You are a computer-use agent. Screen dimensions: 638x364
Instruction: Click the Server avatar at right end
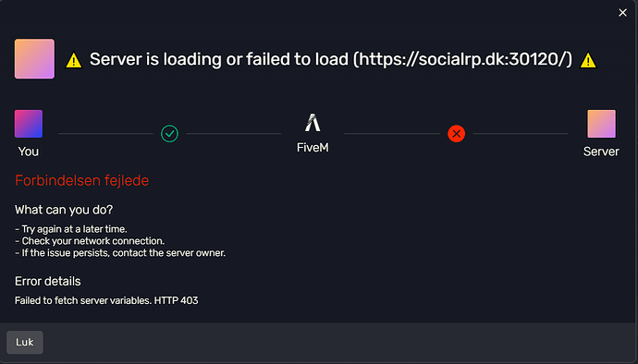coord(601,124)
